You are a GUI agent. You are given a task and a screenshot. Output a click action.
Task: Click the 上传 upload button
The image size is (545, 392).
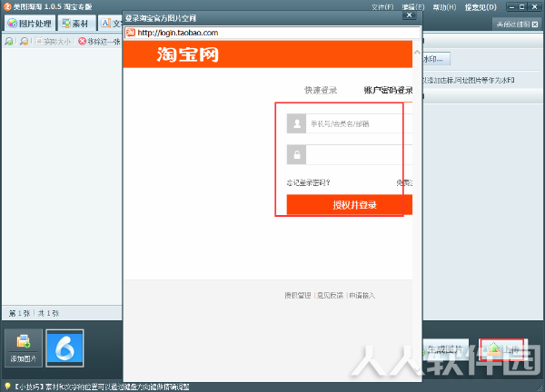point(502,349)
